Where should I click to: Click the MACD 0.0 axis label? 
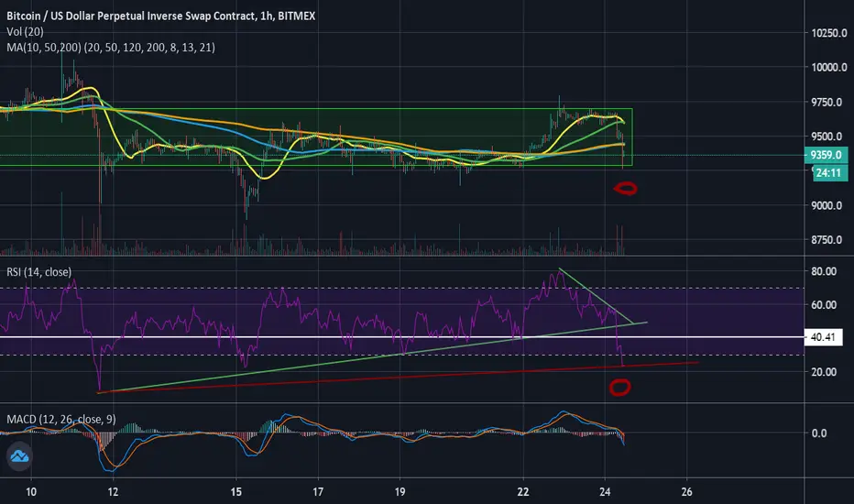pos(819,433)
